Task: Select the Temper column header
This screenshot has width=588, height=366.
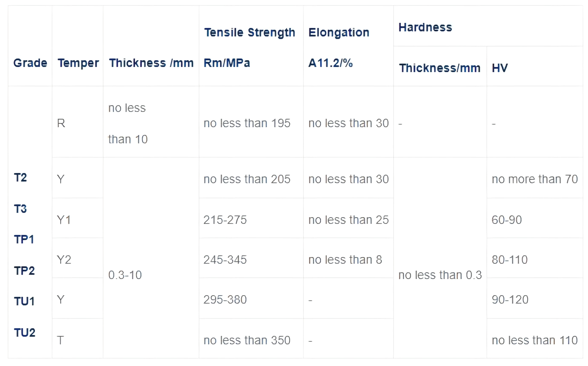Action: [x=78, y=63]
